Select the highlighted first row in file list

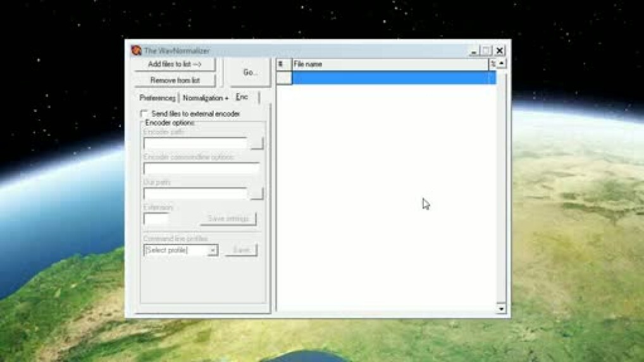point(392,78)
